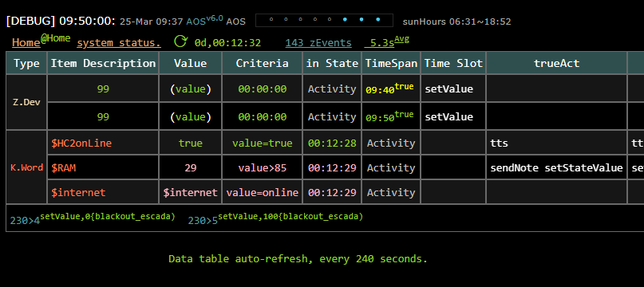Select $internet in Item Description column
Screen dimensions: 644x287
point(78,192)
